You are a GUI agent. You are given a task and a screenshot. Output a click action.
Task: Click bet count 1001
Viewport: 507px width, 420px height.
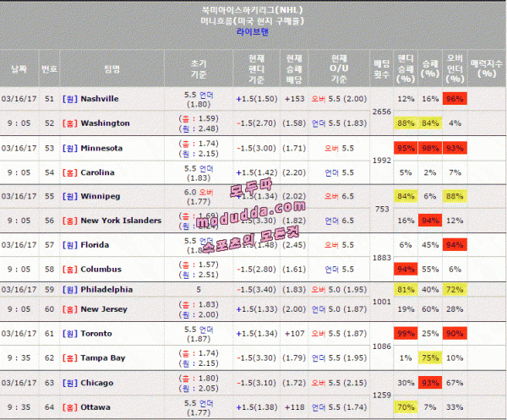coord(382,302)
